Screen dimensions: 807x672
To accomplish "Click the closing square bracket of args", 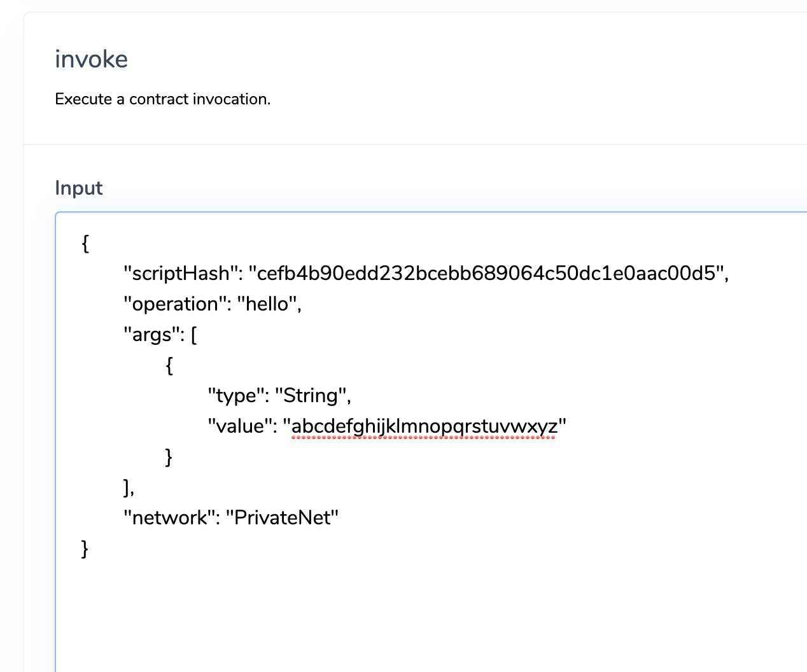I will pos(127,487).
